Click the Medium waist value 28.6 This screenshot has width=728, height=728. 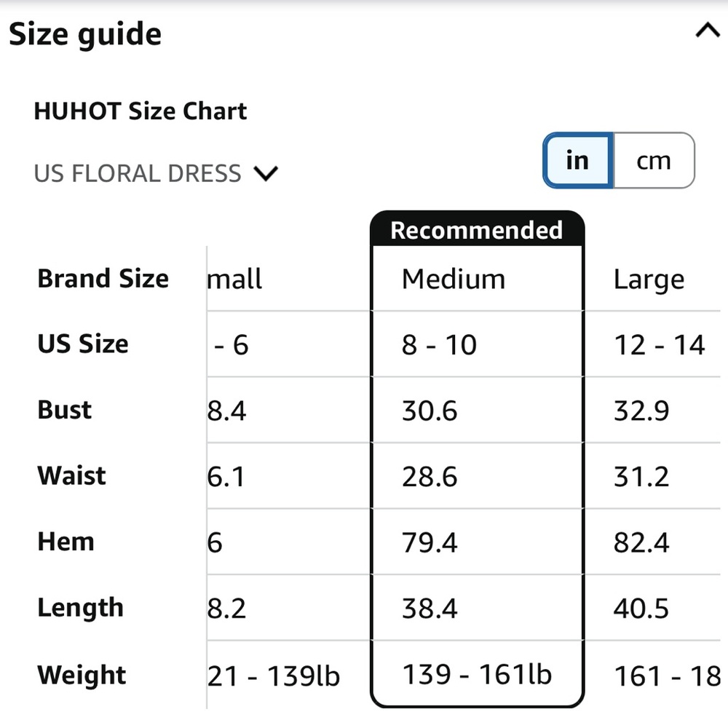pos(430,476)
